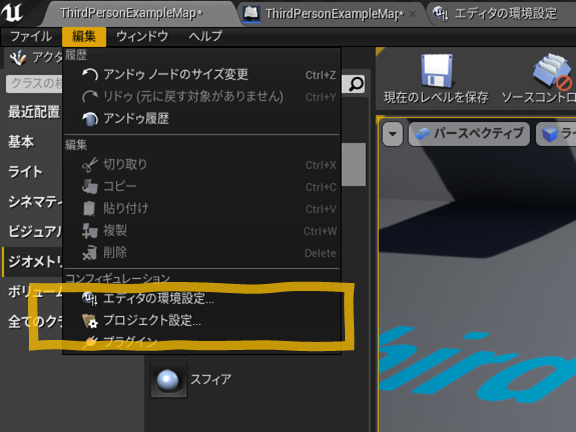Select the ビジュアル category
Screen dimensions: 576x432
coord(35,231)
